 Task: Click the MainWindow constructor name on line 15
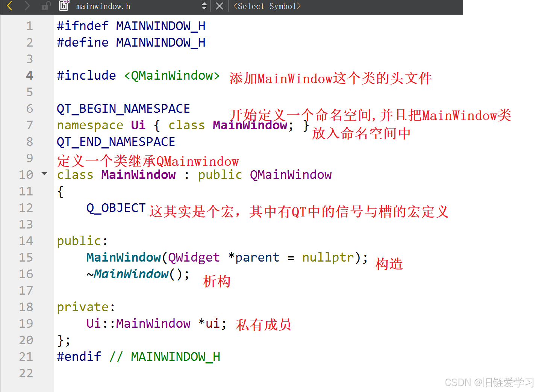124,257
